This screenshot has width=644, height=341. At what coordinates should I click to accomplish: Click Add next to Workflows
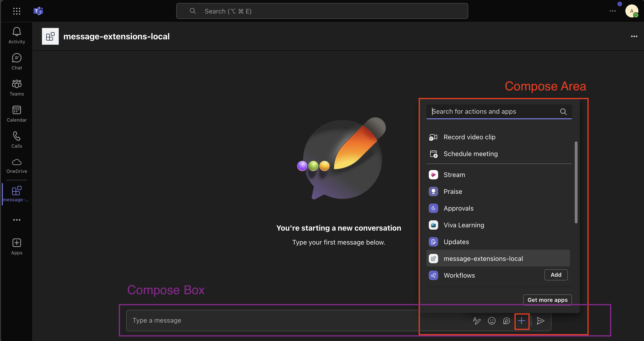click(x=556, y=275)
